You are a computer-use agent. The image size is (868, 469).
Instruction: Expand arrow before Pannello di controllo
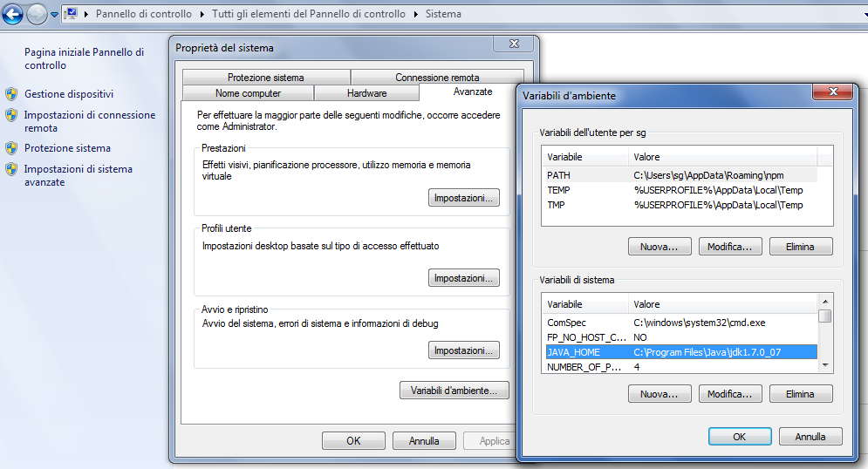point(86,14)
